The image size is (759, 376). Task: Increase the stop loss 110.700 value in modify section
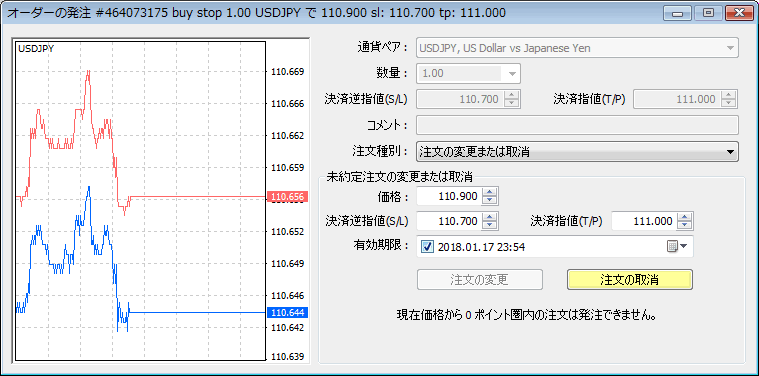490,218
